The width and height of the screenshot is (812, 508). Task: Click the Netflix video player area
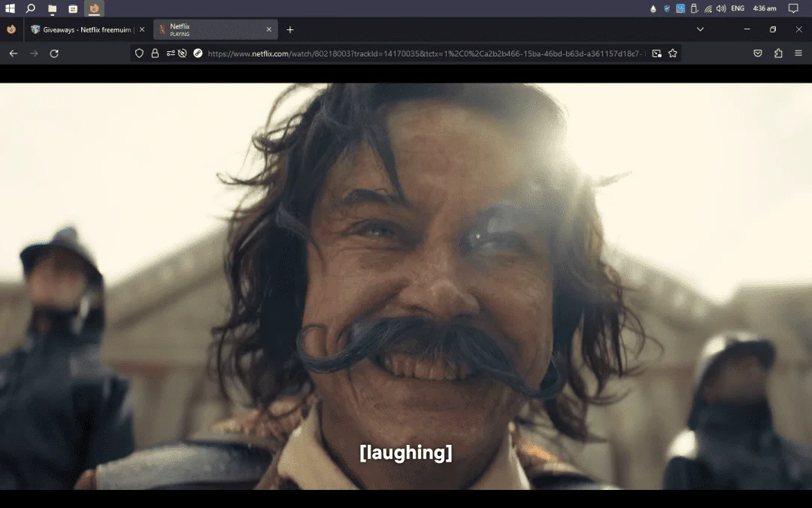406,286
